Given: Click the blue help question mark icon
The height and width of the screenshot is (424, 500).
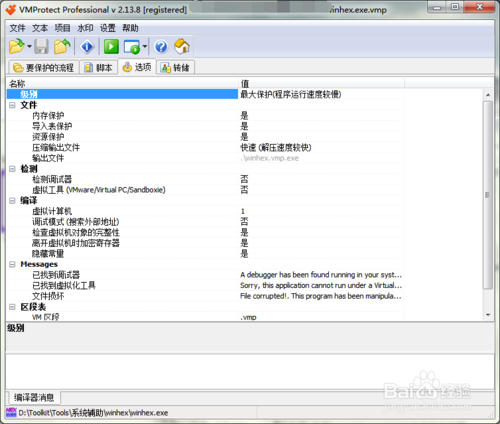Looking at the screenshot, I should pyautogui.click(x=161, y=46).
